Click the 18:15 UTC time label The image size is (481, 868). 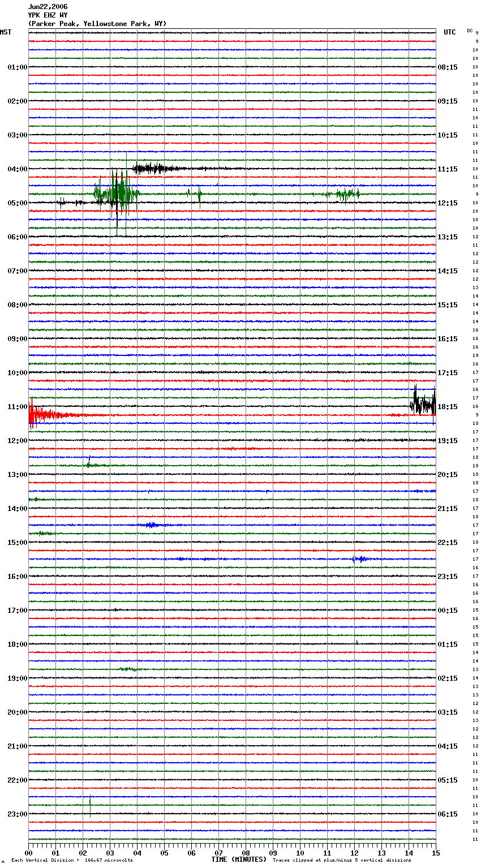pos(448,407)
